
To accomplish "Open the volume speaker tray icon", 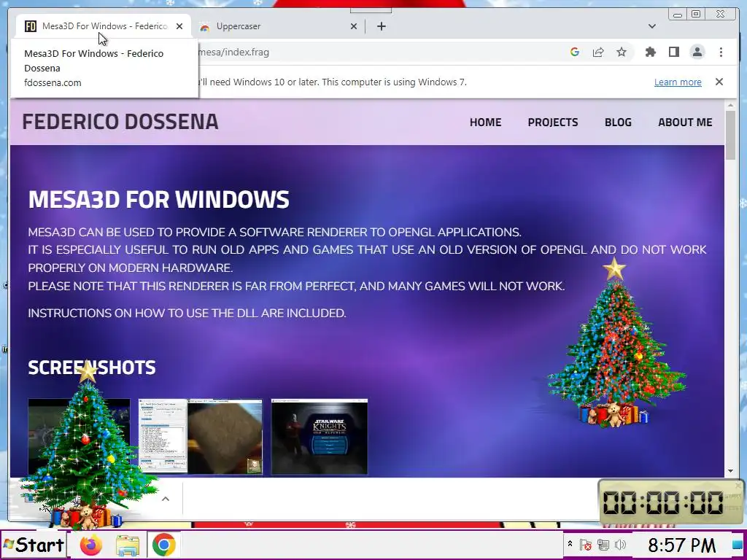I will [x=620, y=544].
